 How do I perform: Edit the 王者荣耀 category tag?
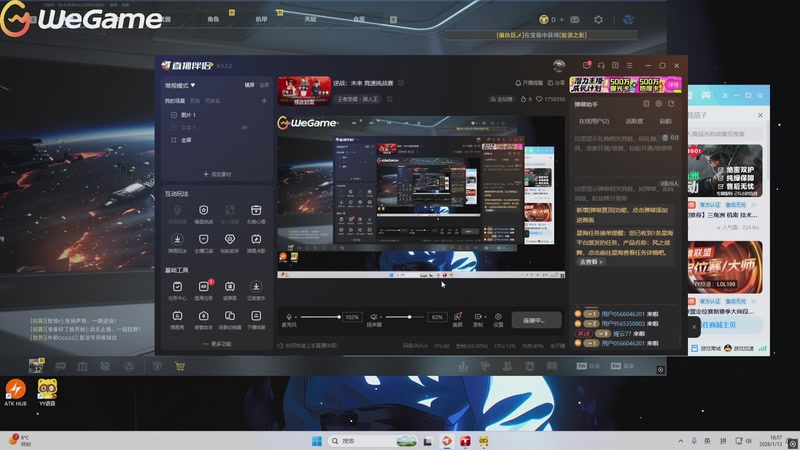(x=390, y=99)
